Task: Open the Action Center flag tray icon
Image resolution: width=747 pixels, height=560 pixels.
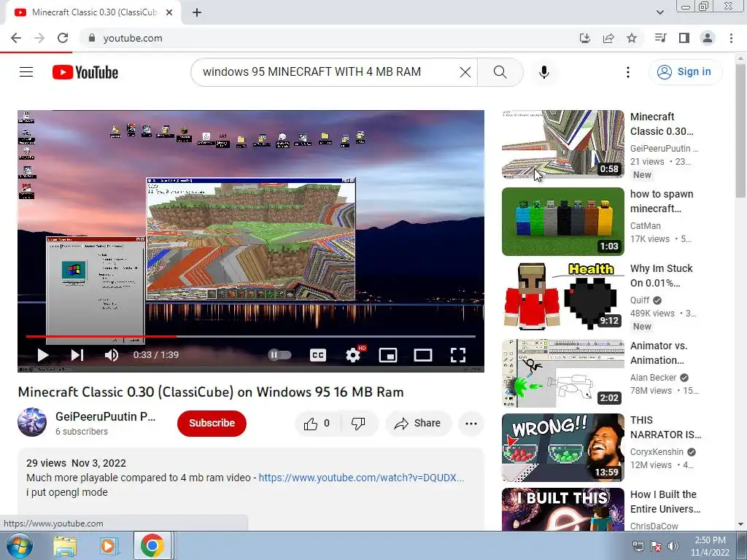Action: (656, 546)
